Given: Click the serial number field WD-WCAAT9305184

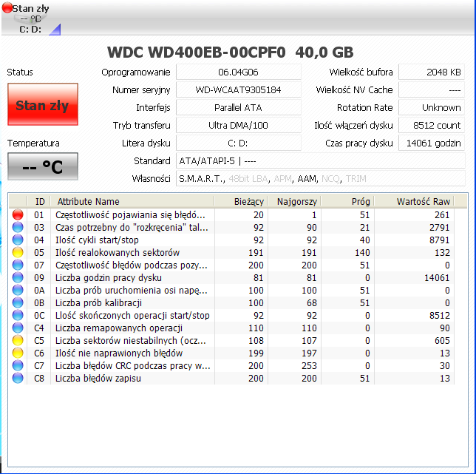Looking at the screenshot, I should pos(239,90).
